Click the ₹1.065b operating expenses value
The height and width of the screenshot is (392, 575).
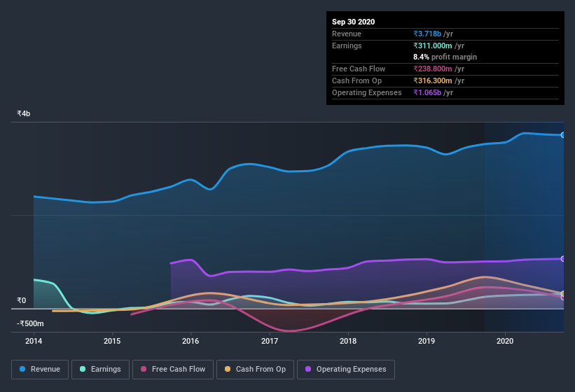(x=427, y=92)
